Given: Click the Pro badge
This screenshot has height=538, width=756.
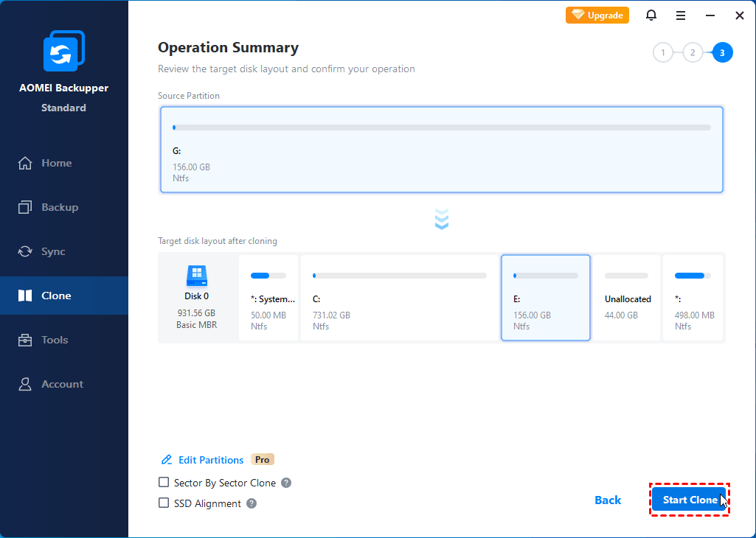Looking at the screenshot, I should tap(263, 459).
